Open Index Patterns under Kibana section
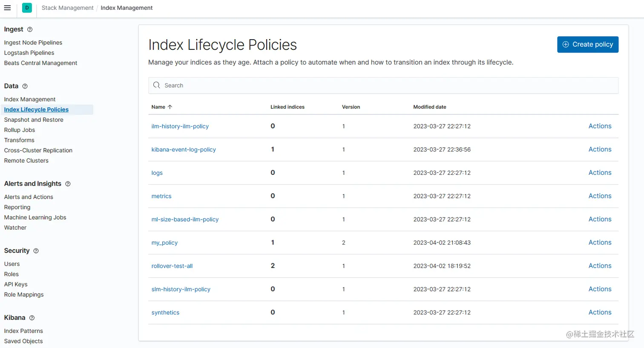This screenshot has width=644, height=348. (x=23, y=331)
